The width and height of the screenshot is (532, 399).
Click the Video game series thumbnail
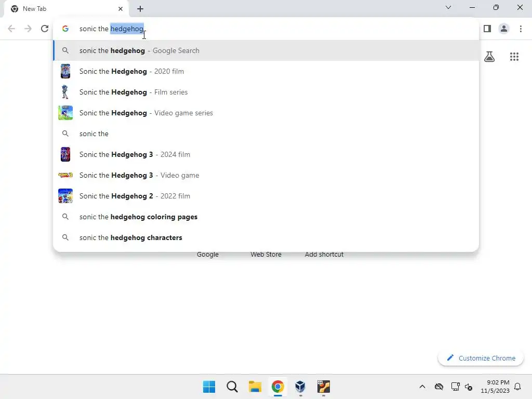click(x=65, y=113)
